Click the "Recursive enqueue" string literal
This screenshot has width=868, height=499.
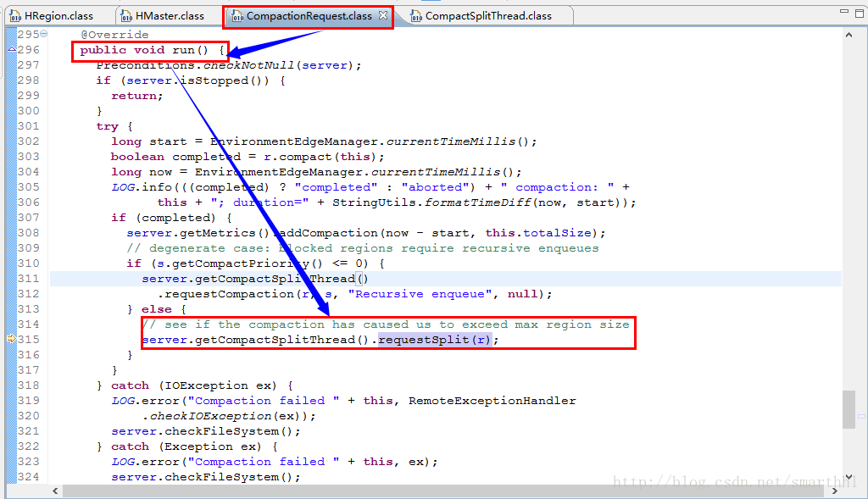pyautogui.click(x=420, y=294)
